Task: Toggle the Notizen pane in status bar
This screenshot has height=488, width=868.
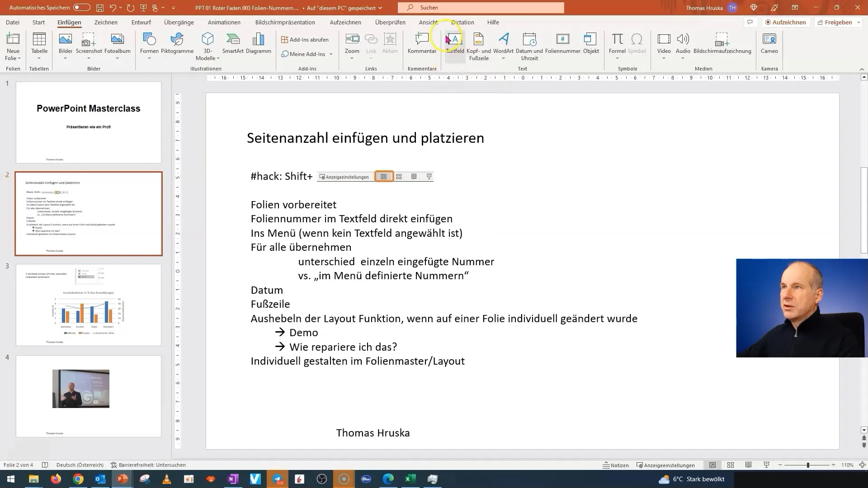Action: 616,465
